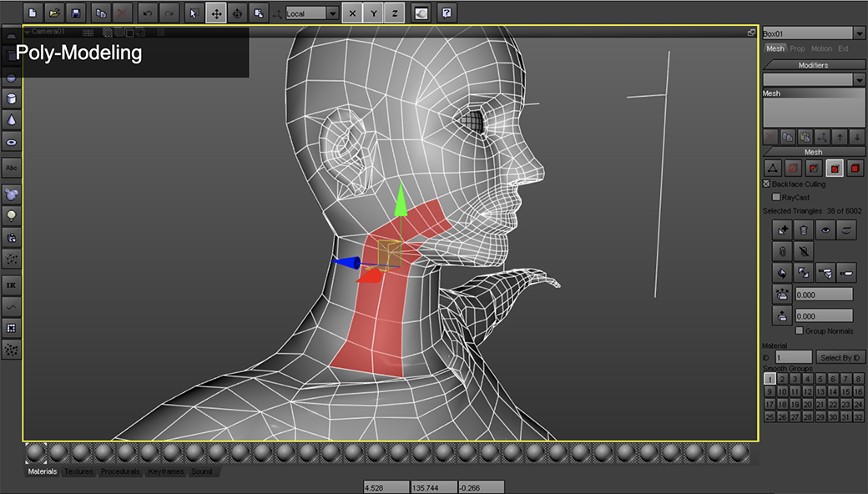
Task: Select the Move tool in toolbar
Action: [x=215, y=13]
